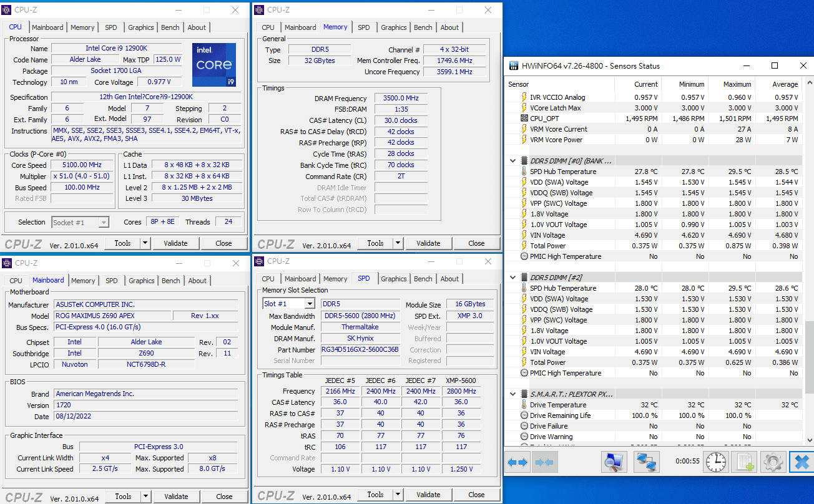
Task: Start logging via the sheet-plus icon in HWiNFO64
Action: pos(745,462)
